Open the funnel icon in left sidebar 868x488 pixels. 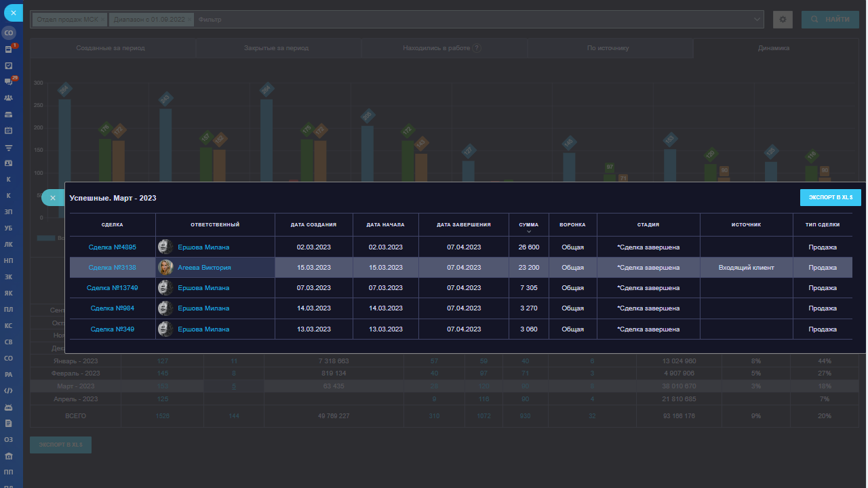click(9, 147)
